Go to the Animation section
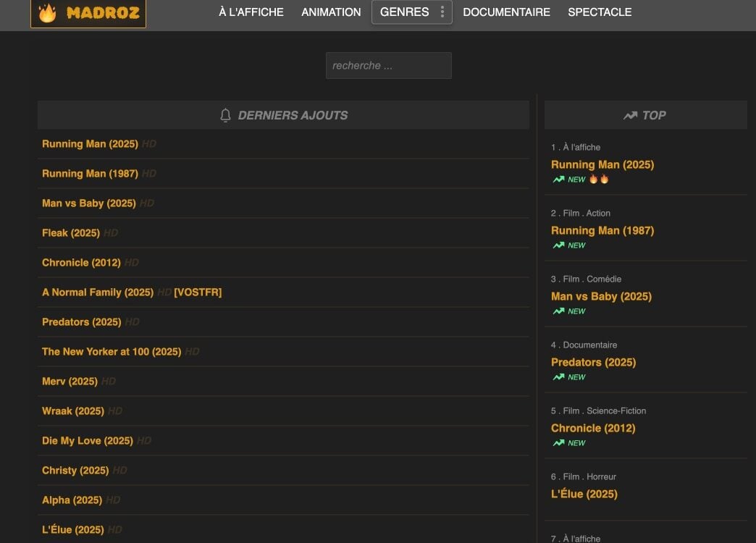This screenshot has height=543, width=756. (x=331, y=12)
